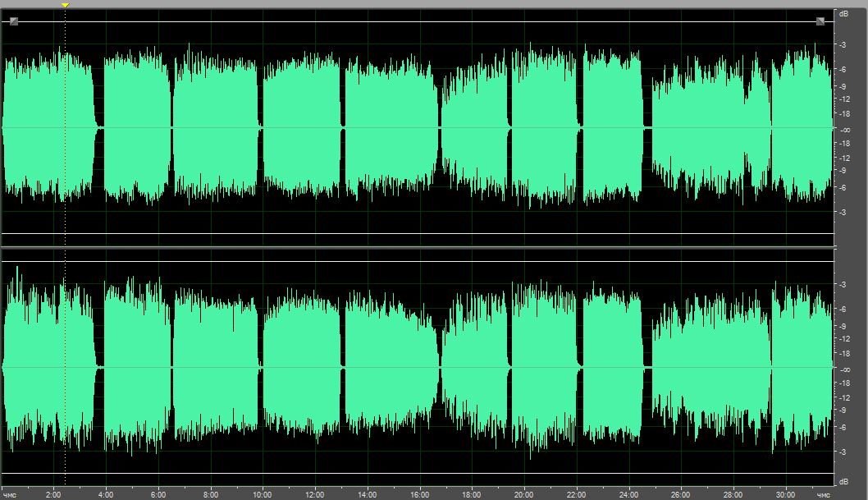Click the 16:00 mark on the time ruler
This screenshot has height=500, width=868.
418,494
